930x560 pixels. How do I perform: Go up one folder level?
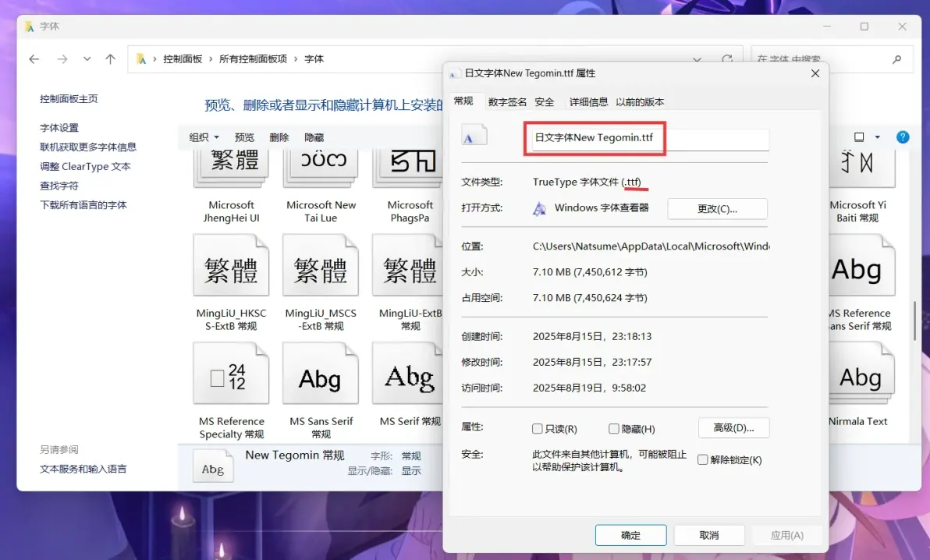click(x=110, y=58)
